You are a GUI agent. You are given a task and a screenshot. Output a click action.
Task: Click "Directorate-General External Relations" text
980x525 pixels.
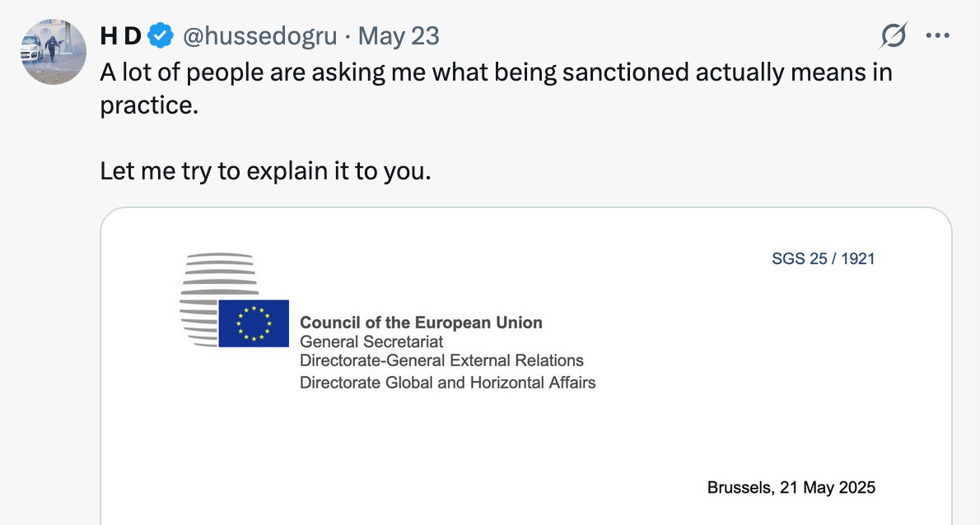tap(441, 360)
